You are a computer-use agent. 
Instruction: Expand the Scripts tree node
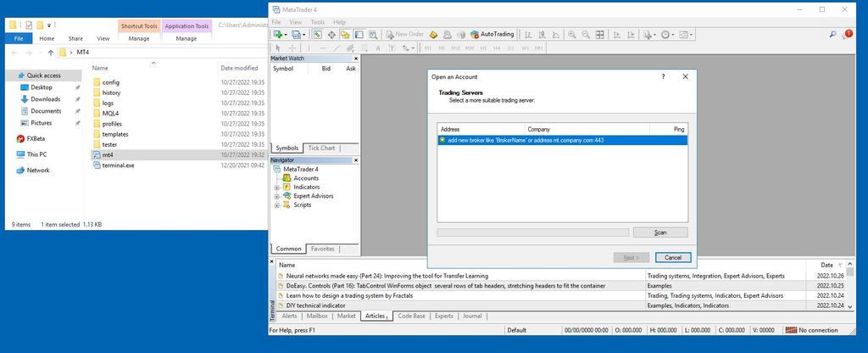click(x=277, y=205)
